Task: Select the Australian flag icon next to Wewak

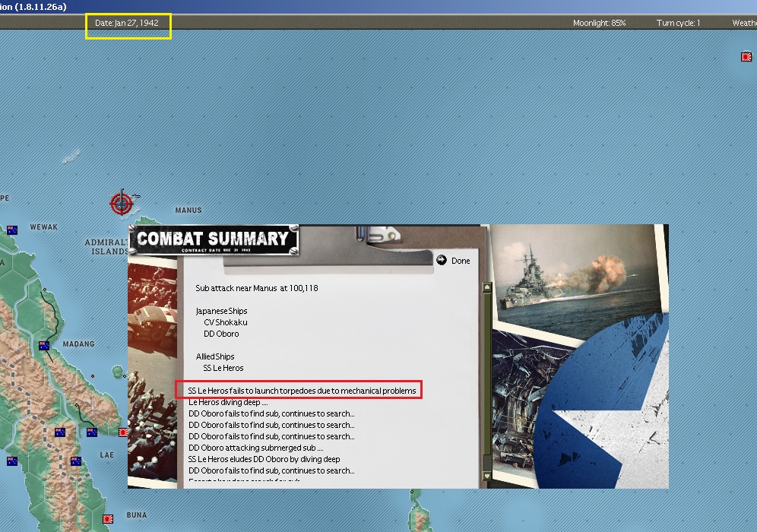Action: [12, 230]
